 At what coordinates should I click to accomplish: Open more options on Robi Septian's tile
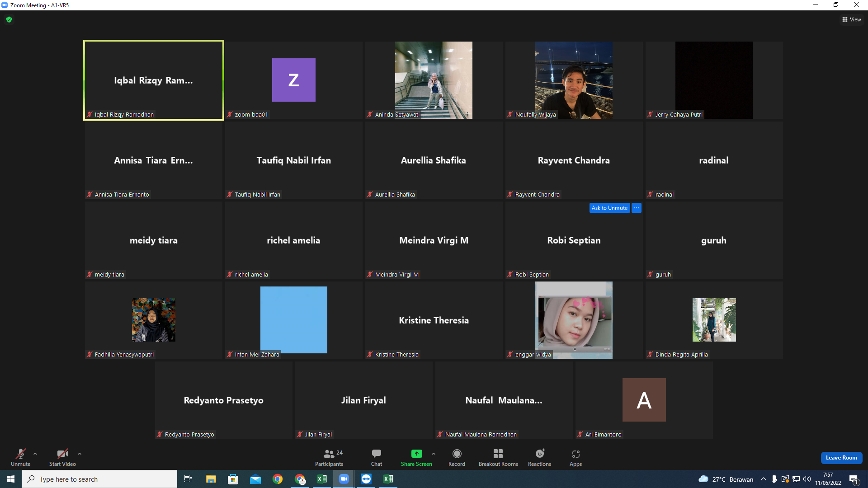pos(637,208)
